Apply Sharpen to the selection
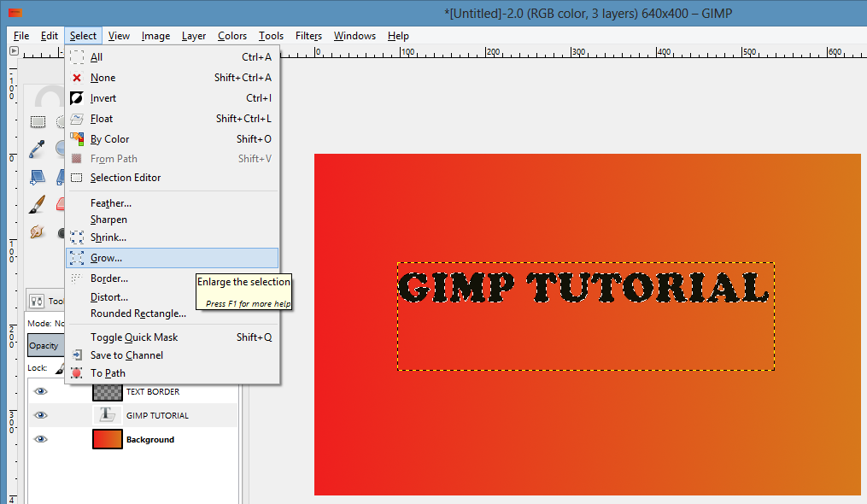Screen dimensions: 867x504 click(x=172, y=220)
